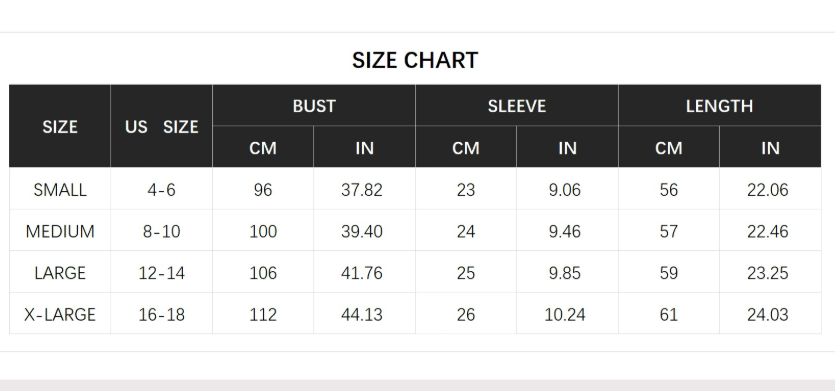
Task: Select the X-LARGE size row label
Action: [60, 314]
